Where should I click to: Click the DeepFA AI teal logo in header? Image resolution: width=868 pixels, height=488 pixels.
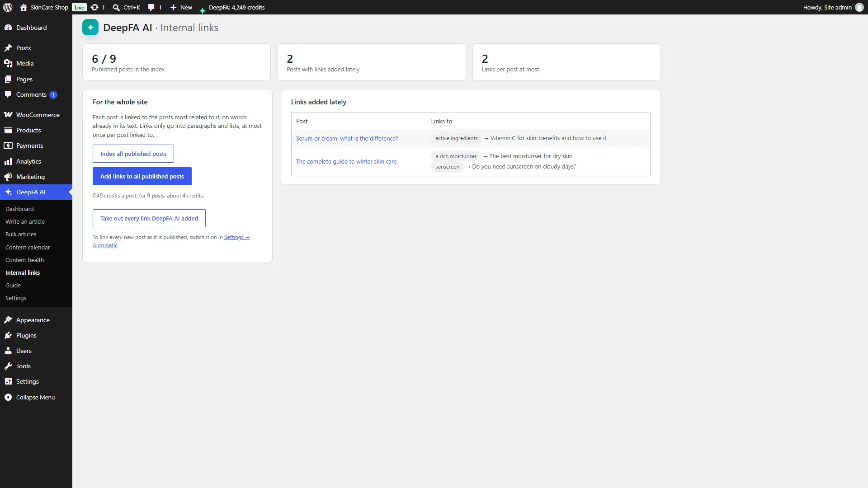pos(90,28)
